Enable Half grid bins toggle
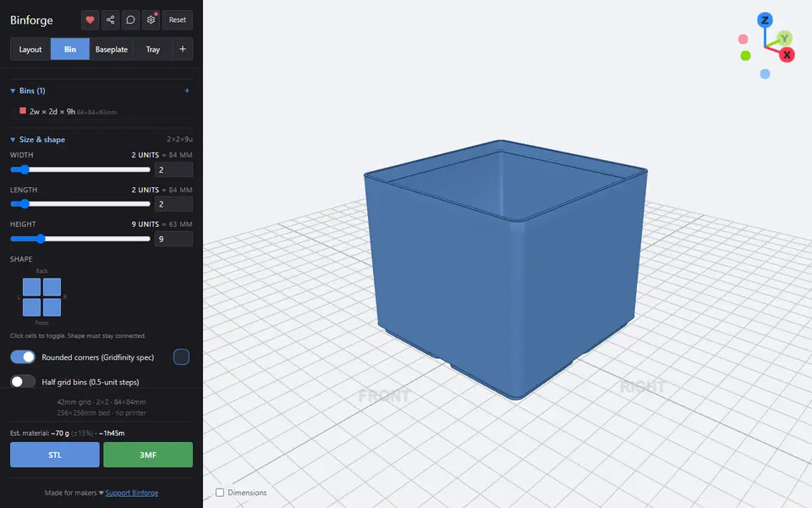 click(23, 382)
